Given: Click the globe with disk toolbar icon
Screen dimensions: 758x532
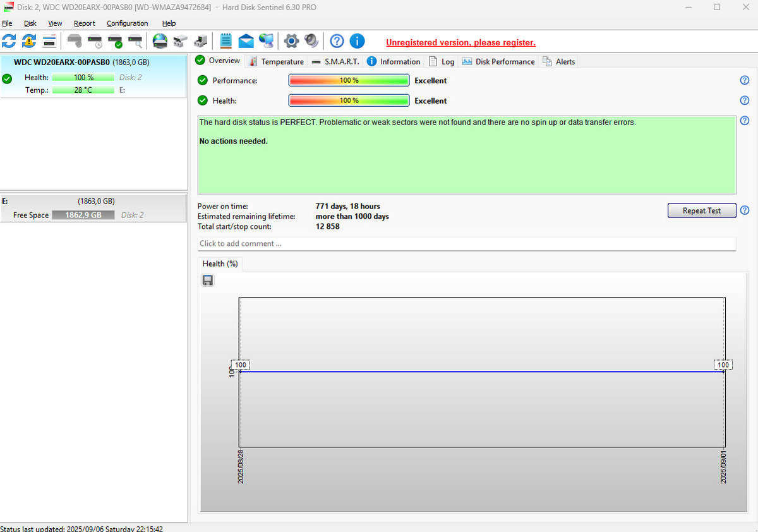Looking at the screenshot, I should 160,42.
